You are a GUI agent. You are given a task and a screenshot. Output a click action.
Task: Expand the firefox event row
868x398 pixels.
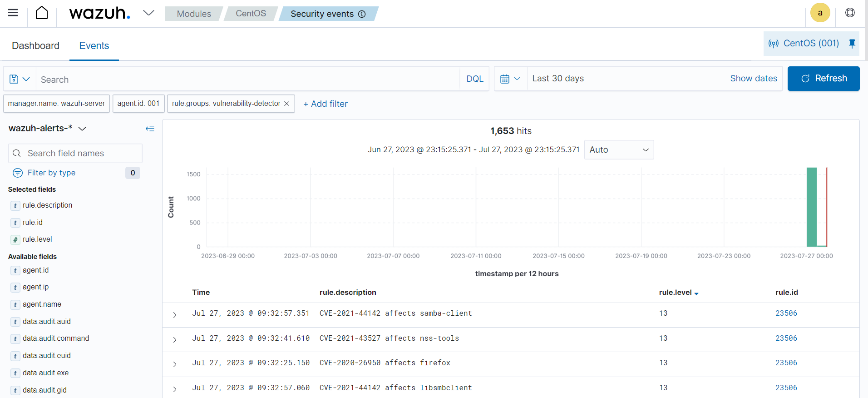175,364
